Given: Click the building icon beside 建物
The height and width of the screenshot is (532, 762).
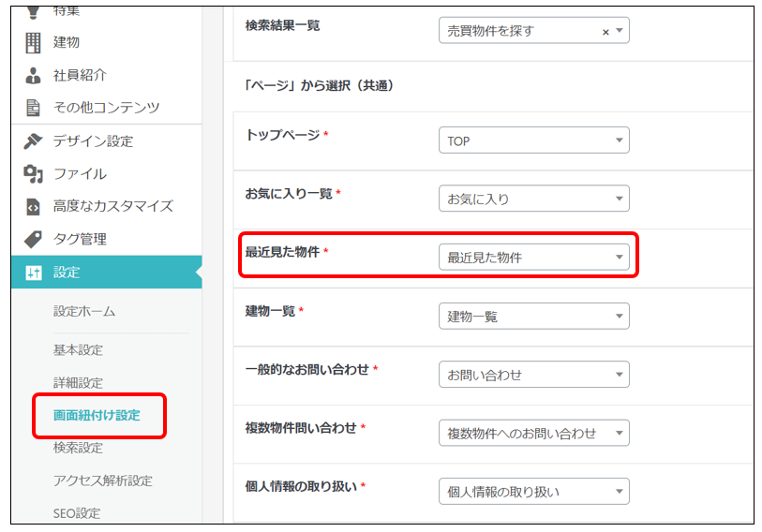Looking at the screenshot, I should tap(33, 42).
